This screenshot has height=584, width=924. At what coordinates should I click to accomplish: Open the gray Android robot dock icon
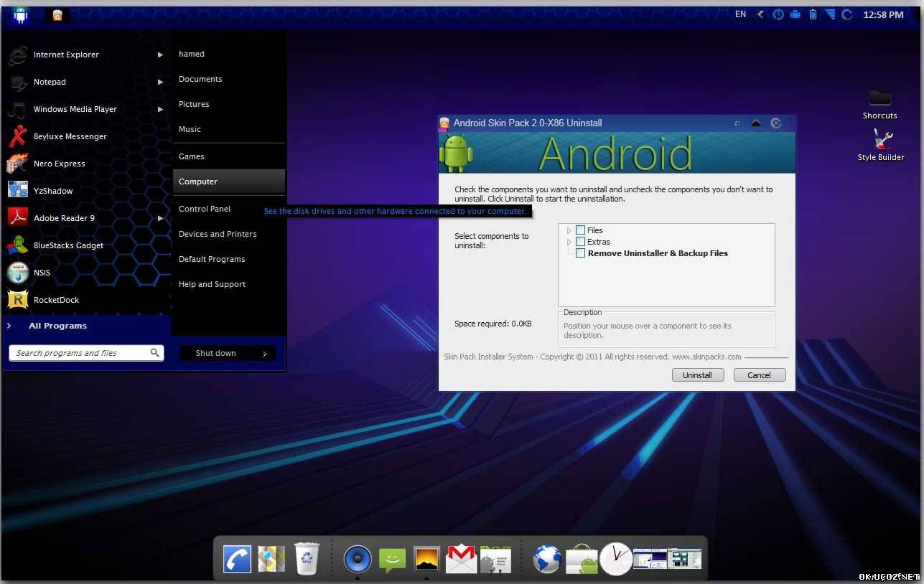point(495,560)
